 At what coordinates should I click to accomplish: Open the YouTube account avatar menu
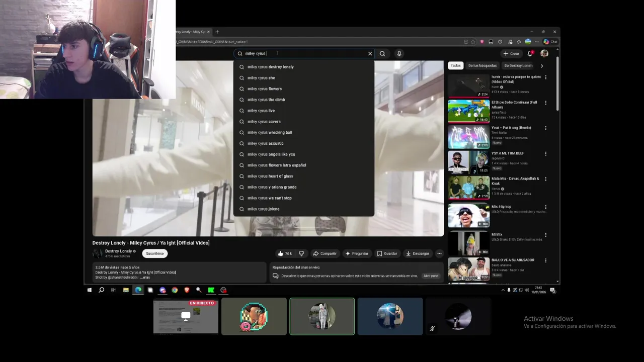(544, 53)
